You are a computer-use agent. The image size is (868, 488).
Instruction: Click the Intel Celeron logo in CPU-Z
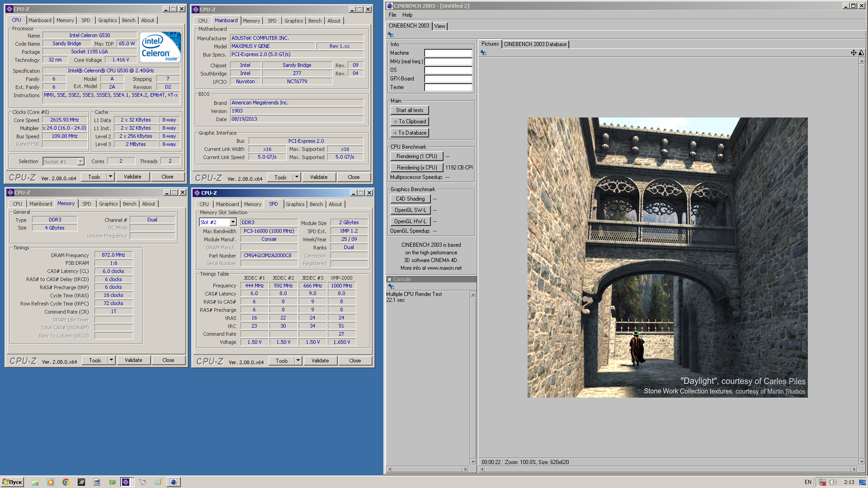point(160,47)
